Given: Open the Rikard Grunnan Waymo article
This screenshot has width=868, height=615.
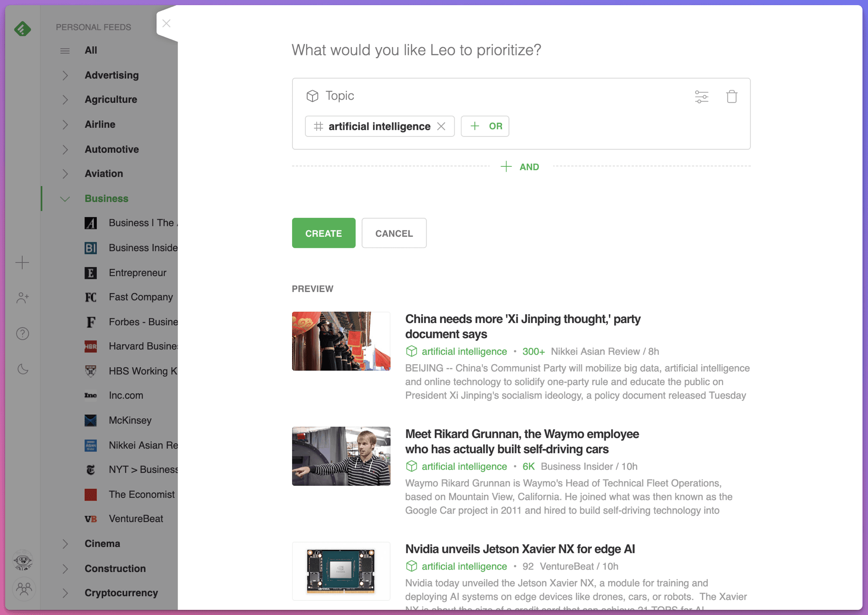Looking at the screenshot, I should pyautogui.click(x=522, y=441).
